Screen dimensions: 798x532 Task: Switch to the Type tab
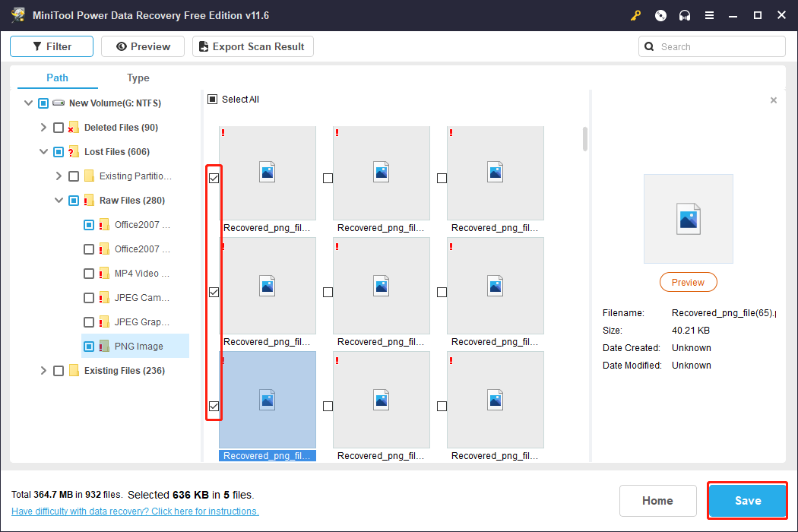(138, 78)
